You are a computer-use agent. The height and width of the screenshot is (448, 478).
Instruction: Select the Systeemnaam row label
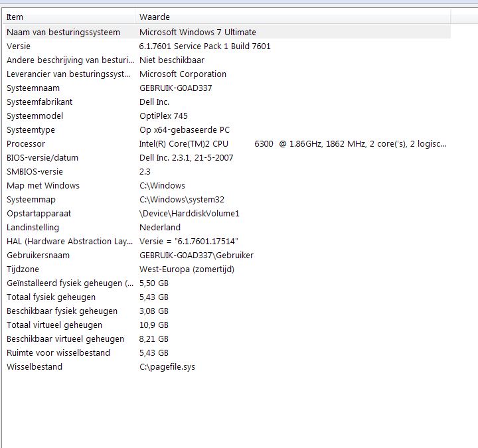33,88
